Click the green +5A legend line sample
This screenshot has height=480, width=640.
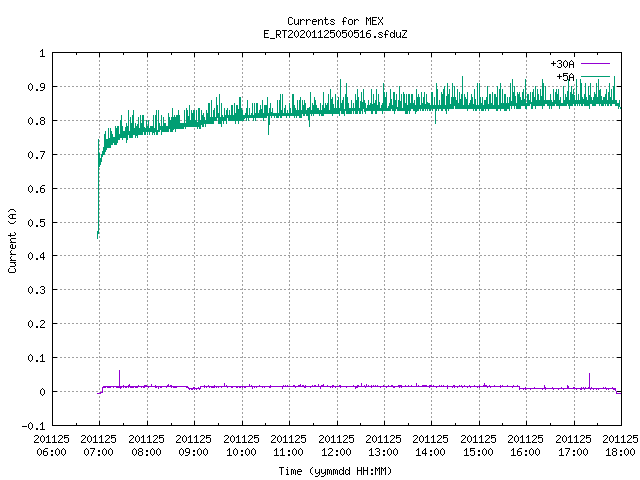595,77
